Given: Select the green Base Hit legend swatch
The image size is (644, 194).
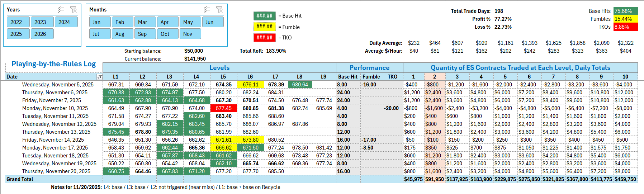Looking at the screenshot, I should pos(265,16).
